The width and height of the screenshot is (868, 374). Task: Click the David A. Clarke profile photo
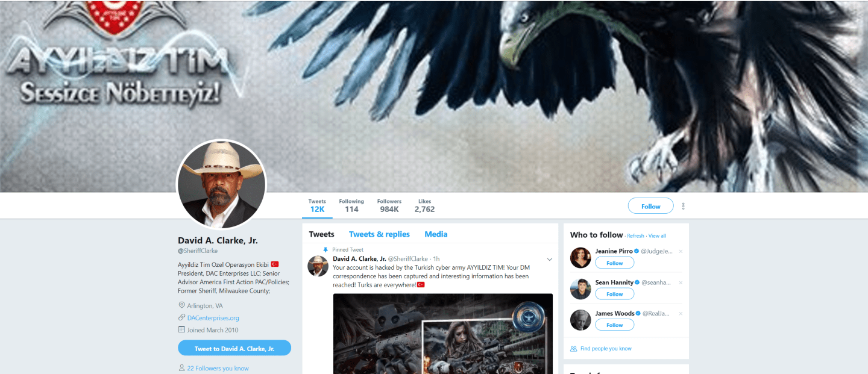click(221, 185)
